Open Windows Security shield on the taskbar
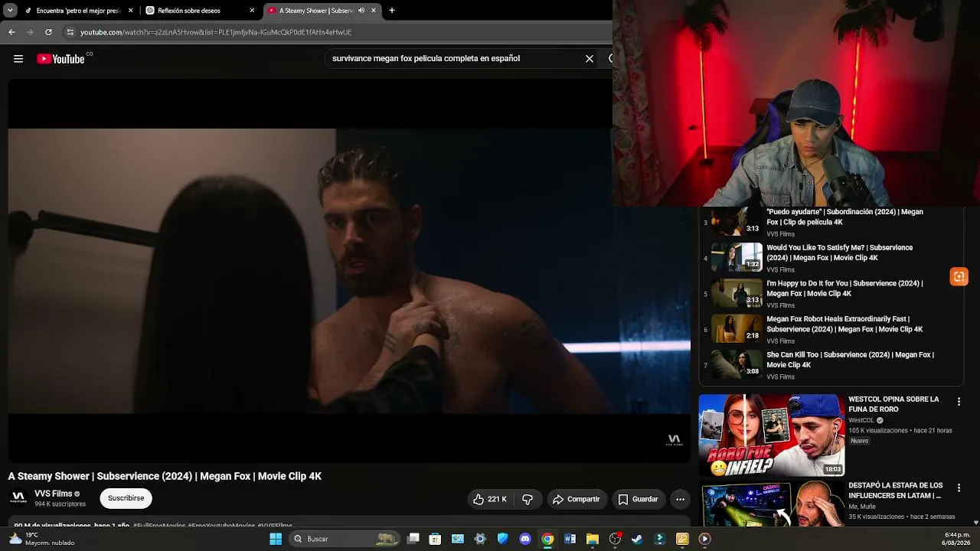This screenshot has width=980, height=551. (x=502, y=539)
